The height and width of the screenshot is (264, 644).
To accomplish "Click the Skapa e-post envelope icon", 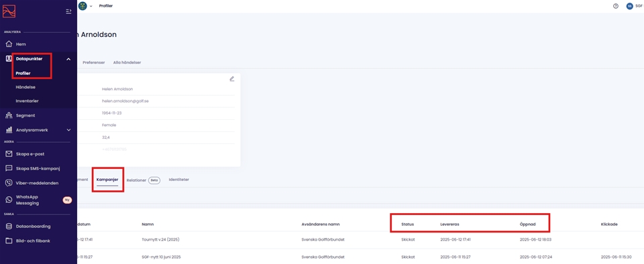I will pyautogui.click(x=9, y=153).
